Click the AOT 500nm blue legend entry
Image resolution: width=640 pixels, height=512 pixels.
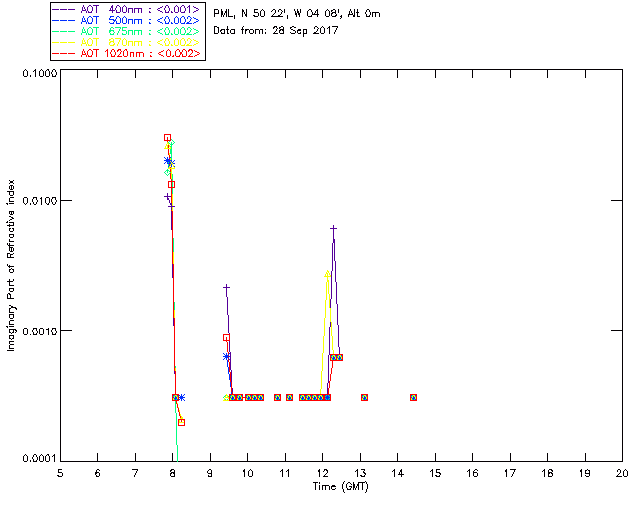(x=127, y=20)
